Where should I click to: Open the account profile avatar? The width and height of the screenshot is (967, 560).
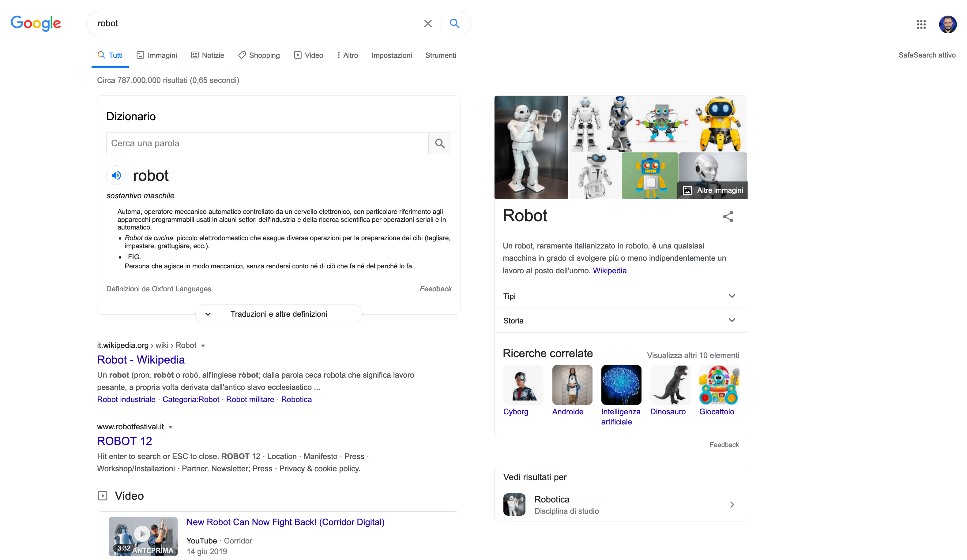click(947, 24)
